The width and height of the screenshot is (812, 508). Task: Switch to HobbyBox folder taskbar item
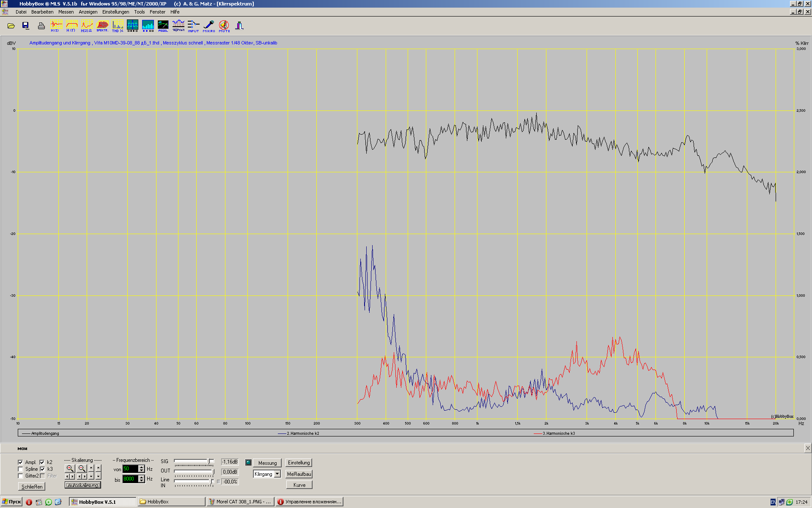(x=172, y=502)
